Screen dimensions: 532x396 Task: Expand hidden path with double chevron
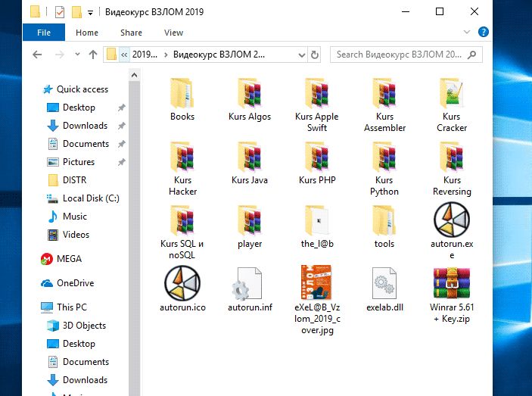coord(124,55)
